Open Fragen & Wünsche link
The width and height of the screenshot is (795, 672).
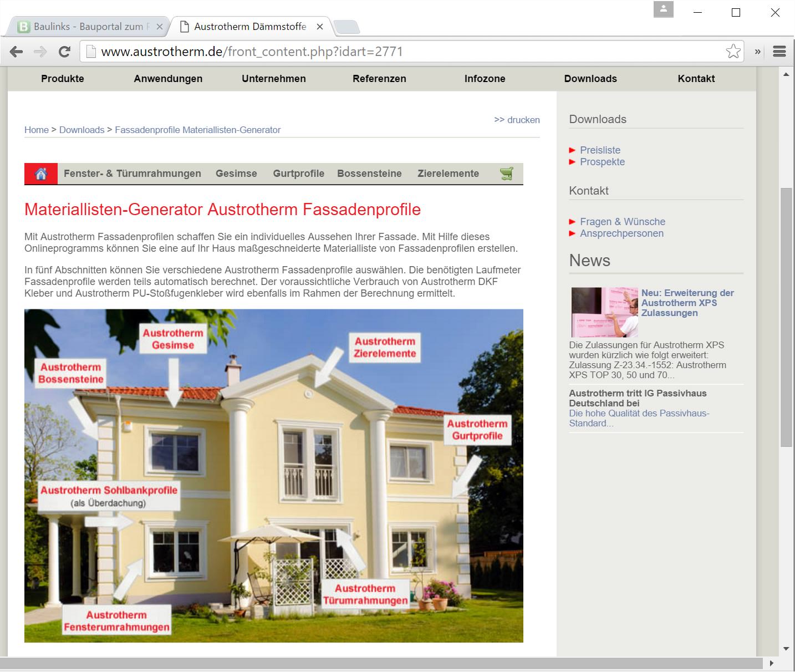coord(623,222)
